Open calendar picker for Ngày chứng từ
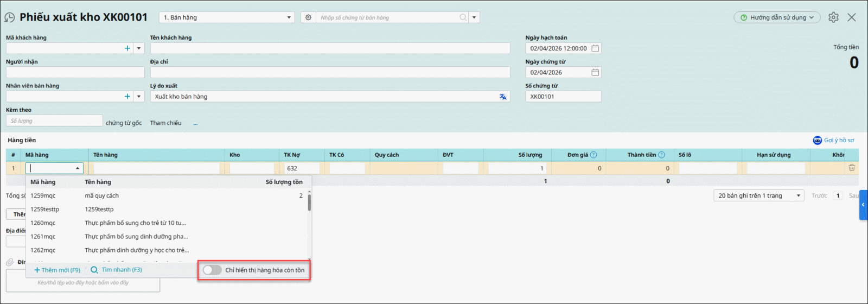868x304 pixels. point(595,72)
